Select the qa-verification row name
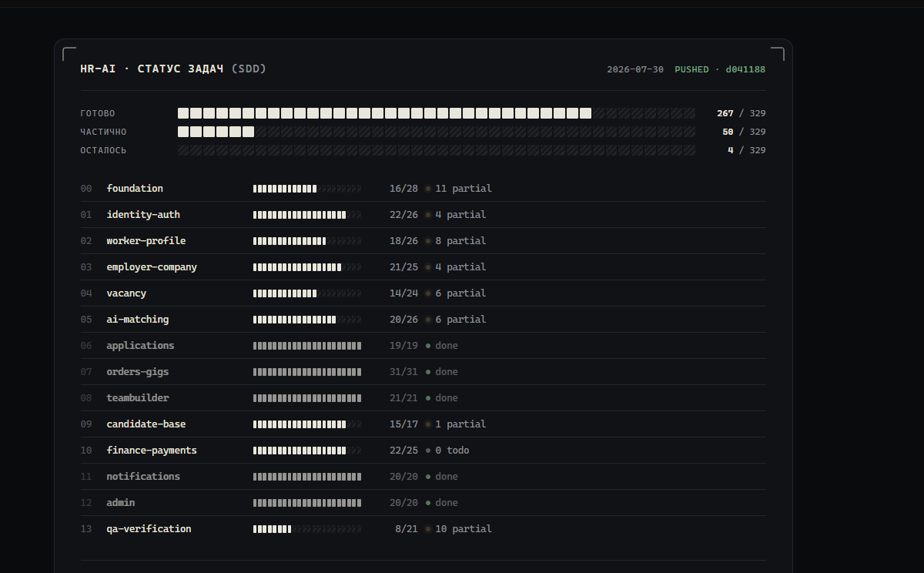924x573 pixels. click(149, 529)
